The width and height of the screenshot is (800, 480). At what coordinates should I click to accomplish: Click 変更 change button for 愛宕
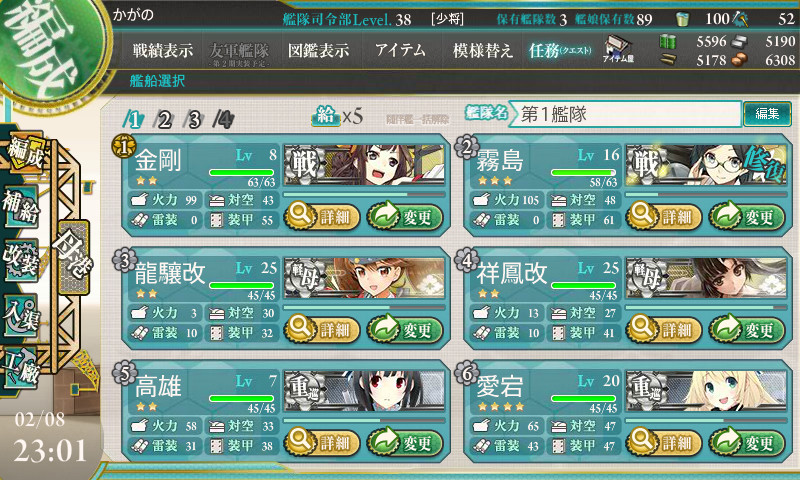click(x=747, y=442)
